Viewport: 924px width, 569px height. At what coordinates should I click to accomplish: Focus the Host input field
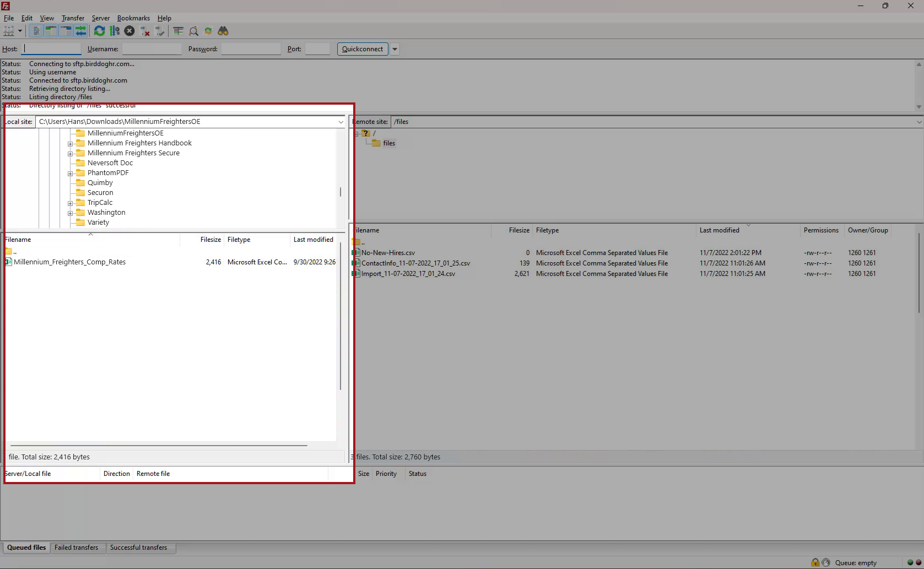51,48
